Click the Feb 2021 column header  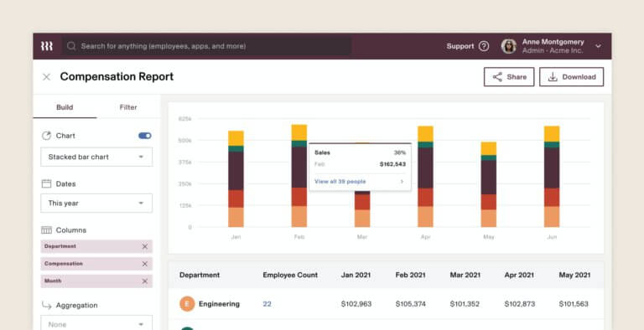click(410, 275)
